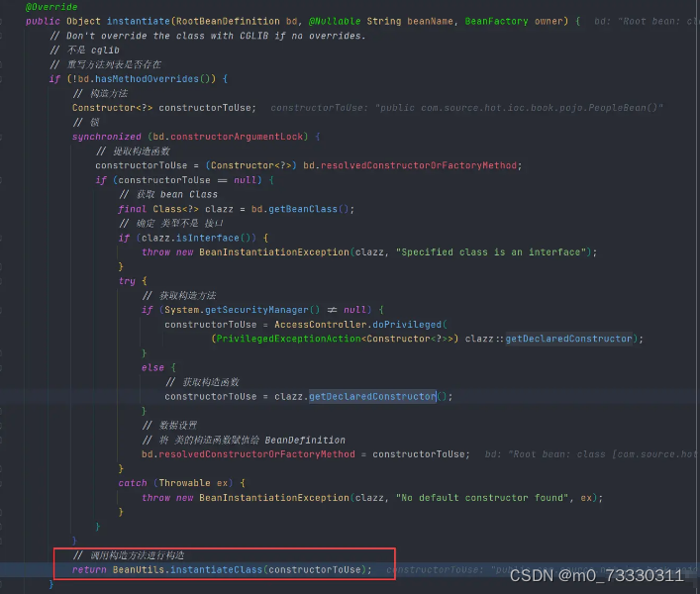The height and width of the screenshot is (594, 700).
Task: Click the '不是 cglib' comment
Action: [84, 49]
